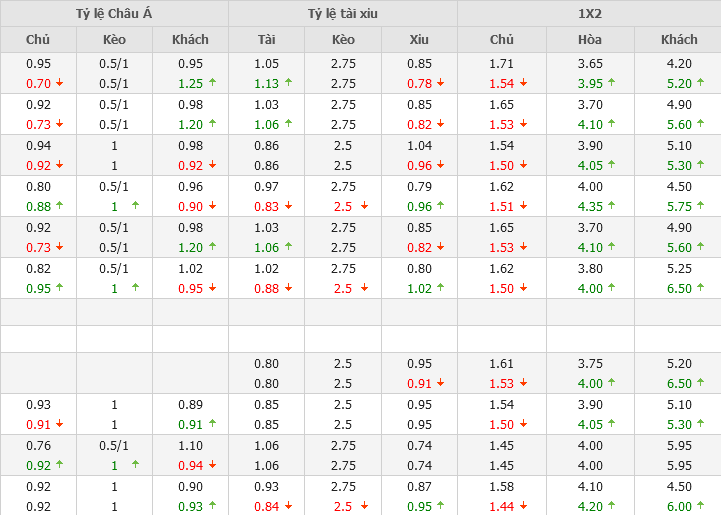
Task: Select the 3.65 draw odds value
Action: tap(589, 63)
